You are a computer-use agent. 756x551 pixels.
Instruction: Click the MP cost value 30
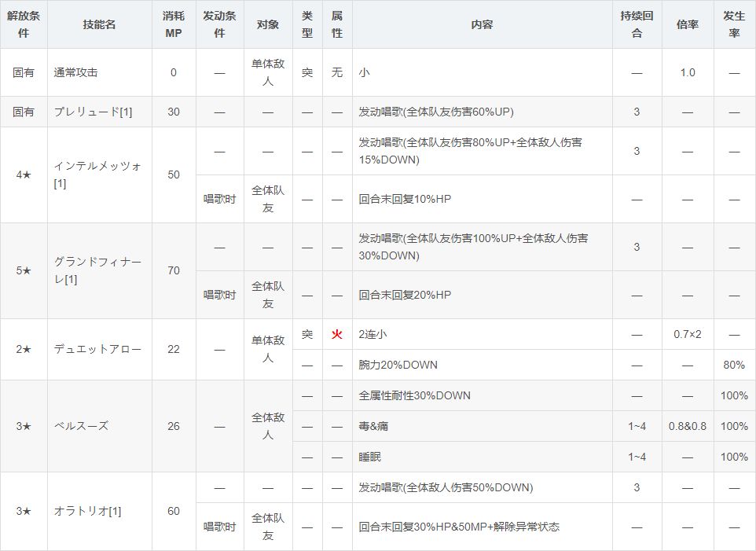coord(174,112)
